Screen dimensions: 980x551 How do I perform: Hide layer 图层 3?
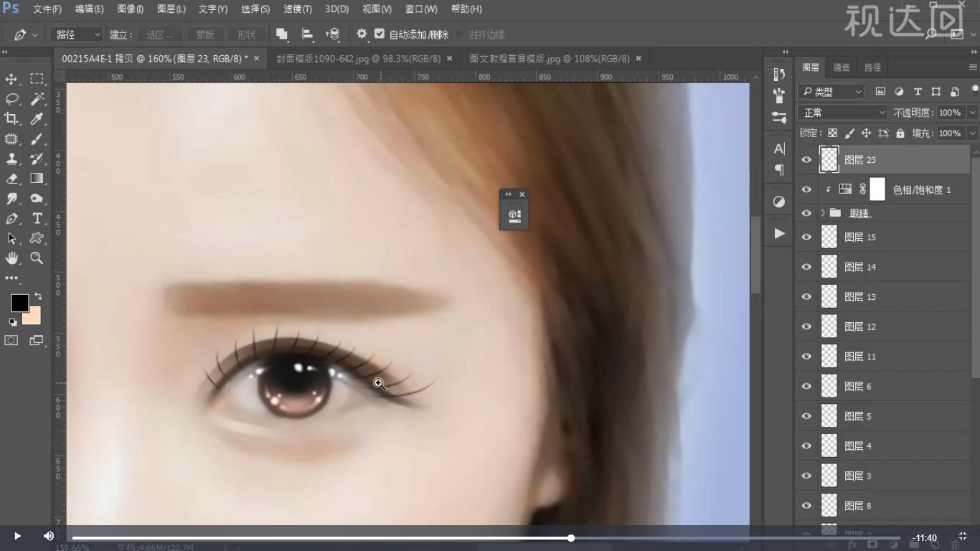[806, 476]
